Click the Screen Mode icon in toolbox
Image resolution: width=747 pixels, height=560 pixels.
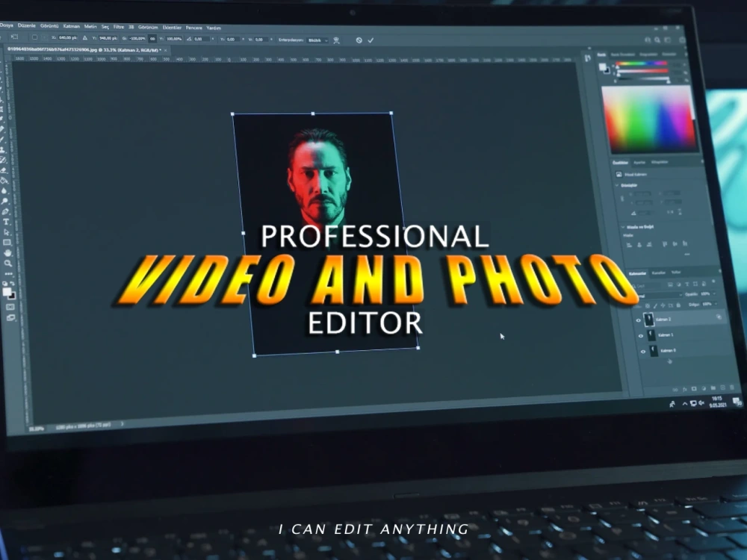10,317
